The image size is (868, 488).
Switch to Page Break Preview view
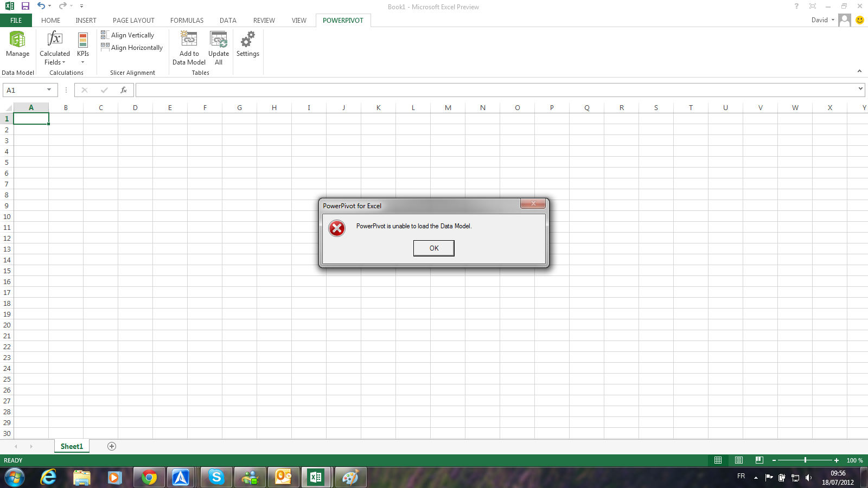point(759,460)
